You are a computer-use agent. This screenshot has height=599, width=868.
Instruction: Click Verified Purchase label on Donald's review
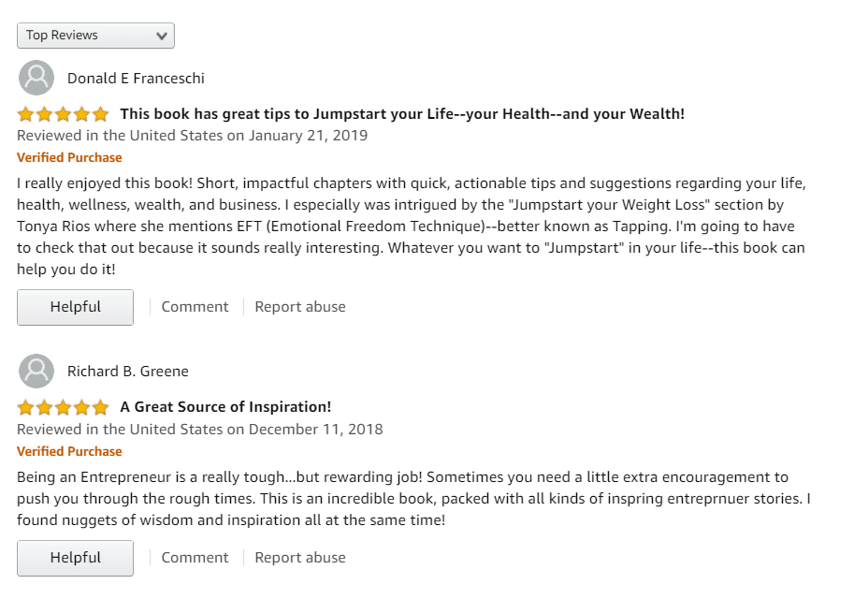coord(69,157)
